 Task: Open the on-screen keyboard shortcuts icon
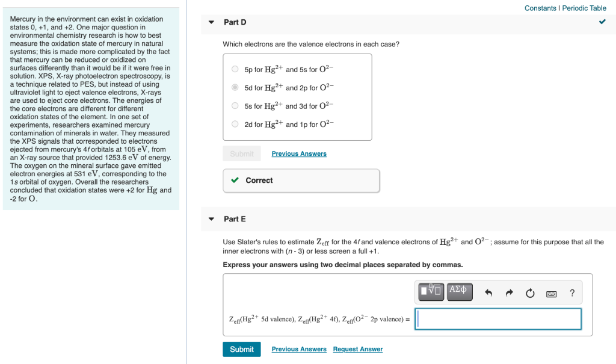coord(551,292)
